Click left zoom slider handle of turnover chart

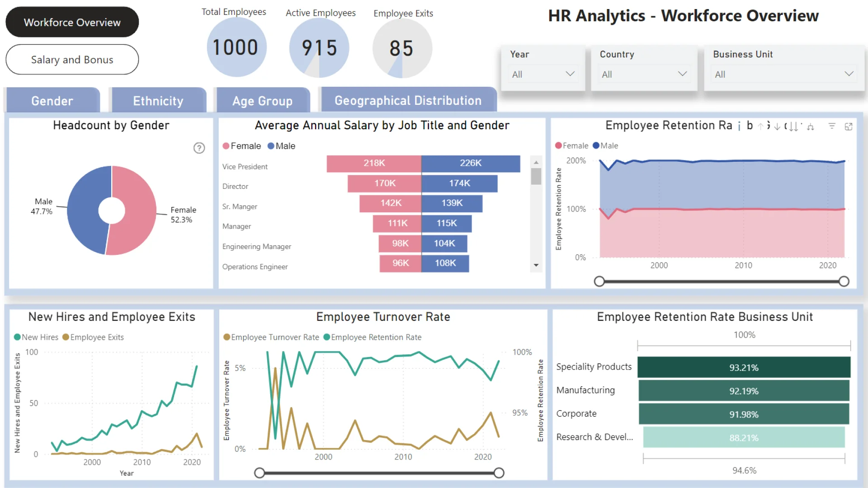pos(259,473)
